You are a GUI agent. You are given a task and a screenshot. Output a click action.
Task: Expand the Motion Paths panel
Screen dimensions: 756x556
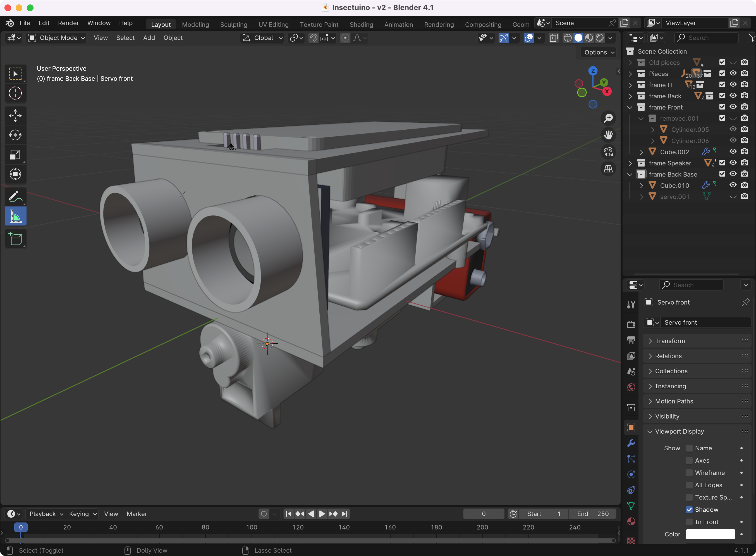click(x=697, y=401)
